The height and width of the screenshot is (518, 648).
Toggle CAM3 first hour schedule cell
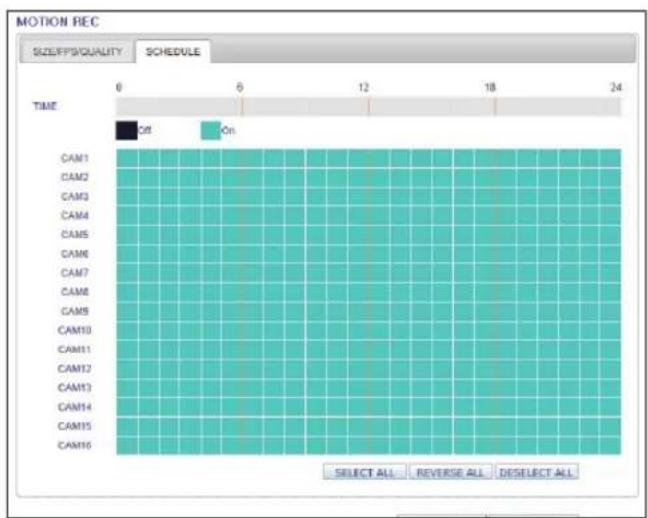(x=127, y=196)
